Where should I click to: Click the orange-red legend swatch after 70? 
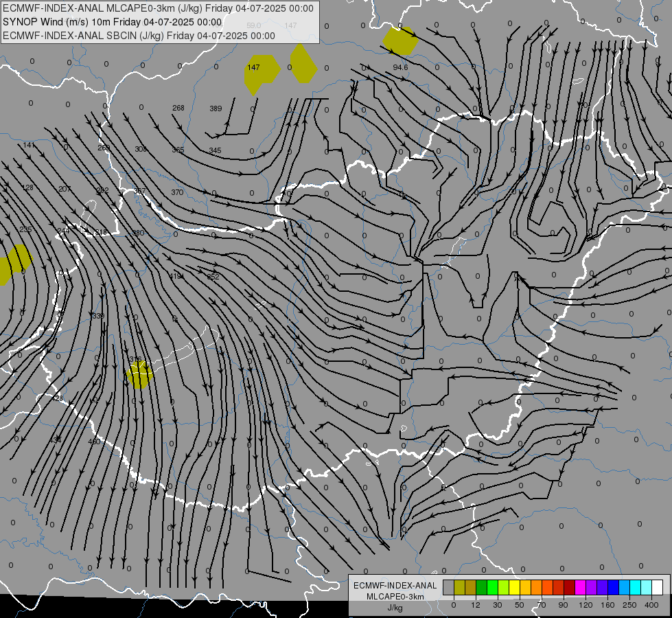pyautogui.click(x=547, y=588)
